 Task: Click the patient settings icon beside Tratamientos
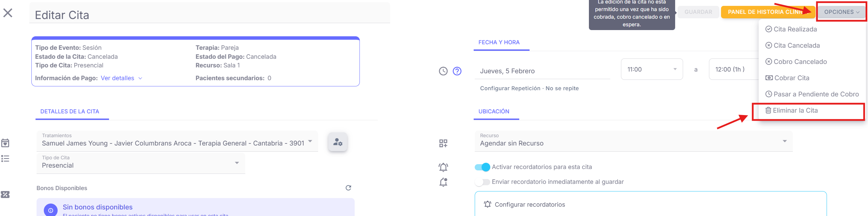pos(338,142)
